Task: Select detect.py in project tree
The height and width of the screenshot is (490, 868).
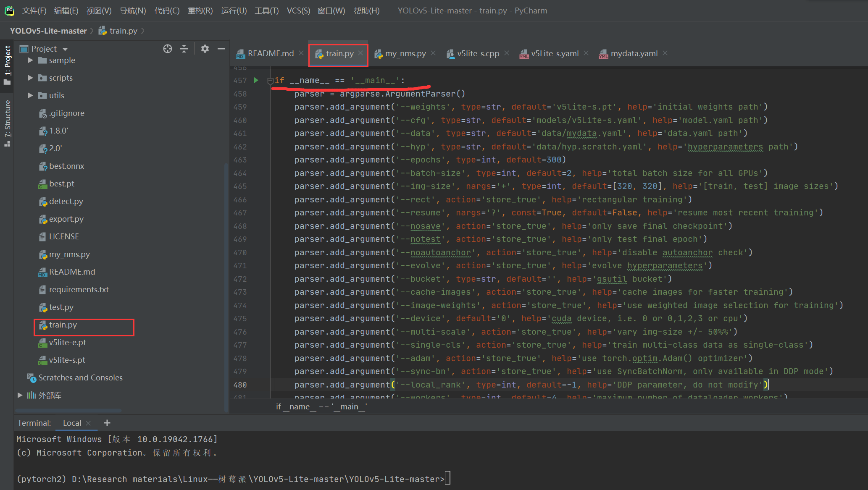Action: pyautogui.click(x=61, y=201)
